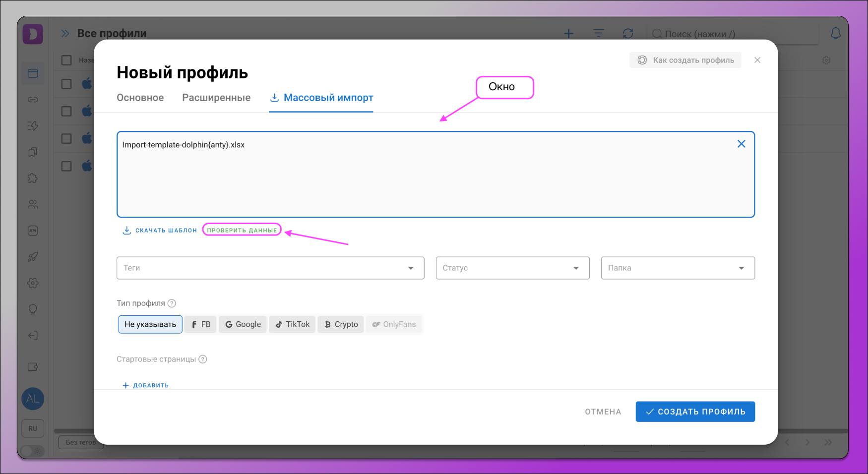Toggle the dark mode switch in sidebar
The width and height of the screenshot is (868, 474).
(32, 451)
